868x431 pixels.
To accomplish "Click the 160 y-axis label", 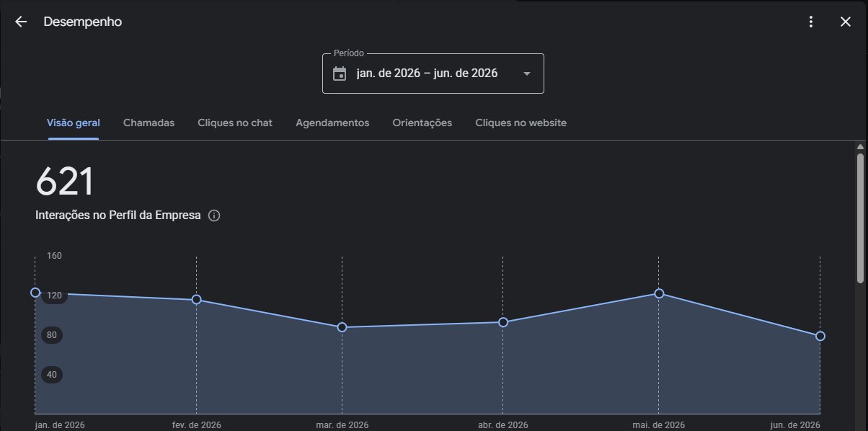I will point(54,256).
